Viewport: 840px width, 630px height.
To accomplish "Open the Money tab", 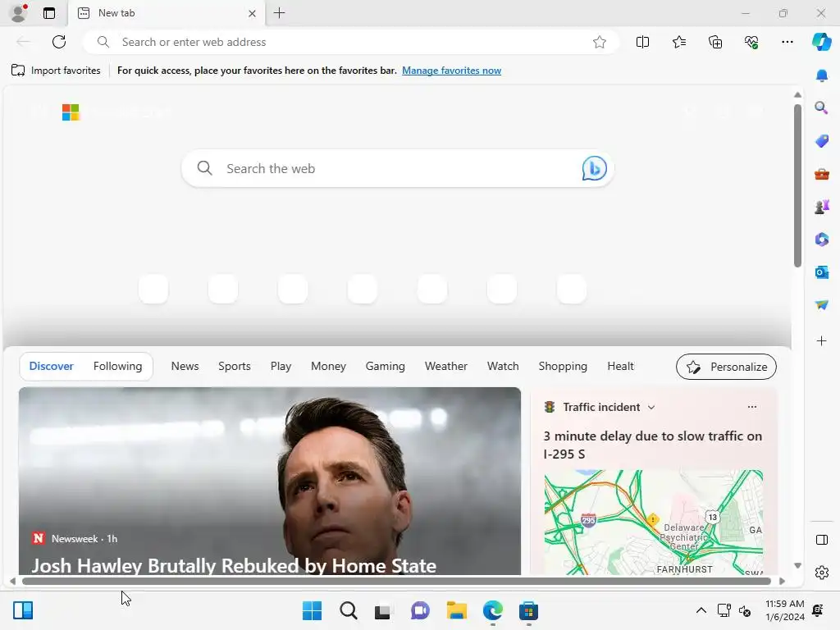I will (328, 367).
